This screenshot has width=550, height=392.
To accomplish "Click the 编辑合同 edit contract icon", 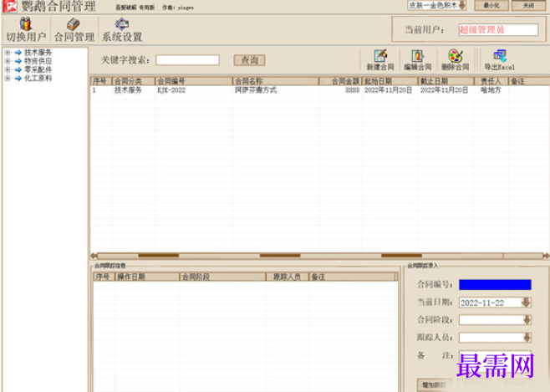I will (417, 60).
